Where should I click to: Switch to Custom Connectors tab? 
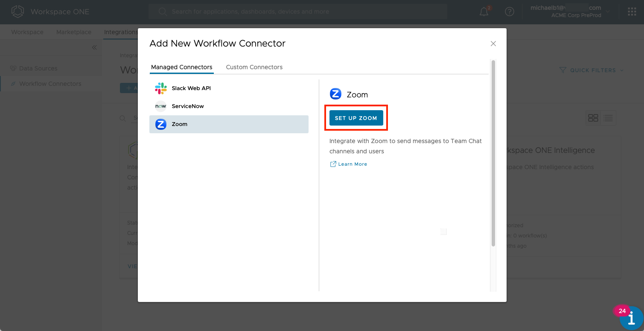[254, 67]
